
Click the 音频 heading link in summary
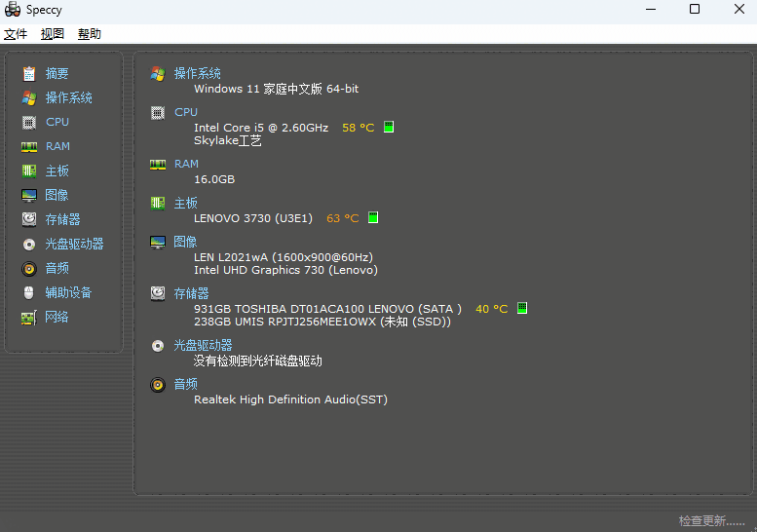click(x=186, y=384)
